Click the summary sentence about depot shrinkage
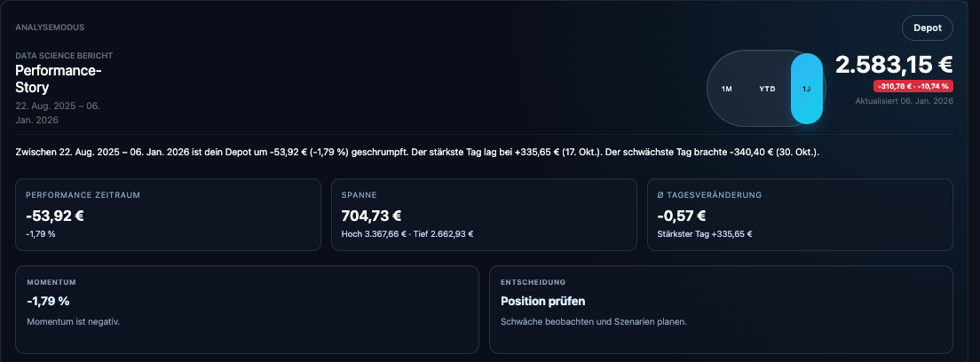 [417, 153]
